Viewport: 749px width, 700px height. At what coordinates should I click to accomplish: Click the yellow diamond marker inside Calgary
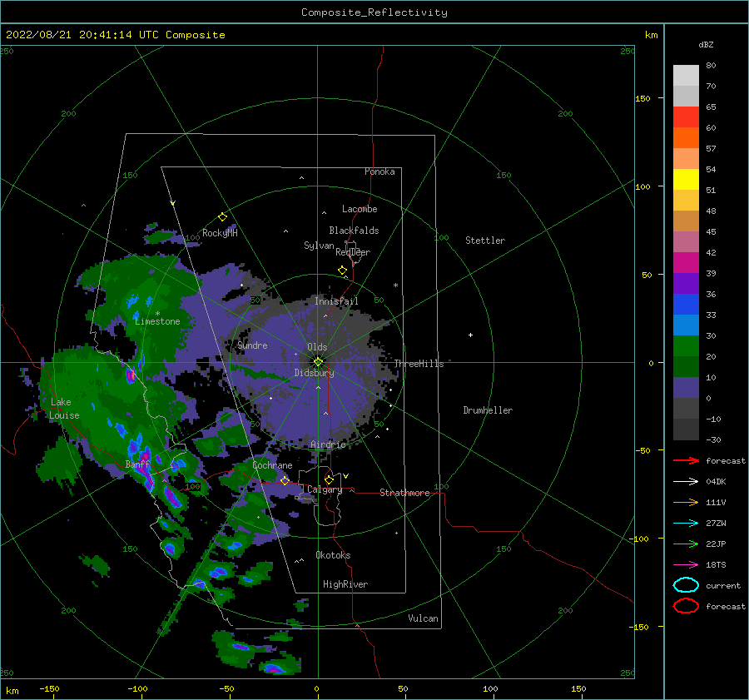(x=329, y=479)
